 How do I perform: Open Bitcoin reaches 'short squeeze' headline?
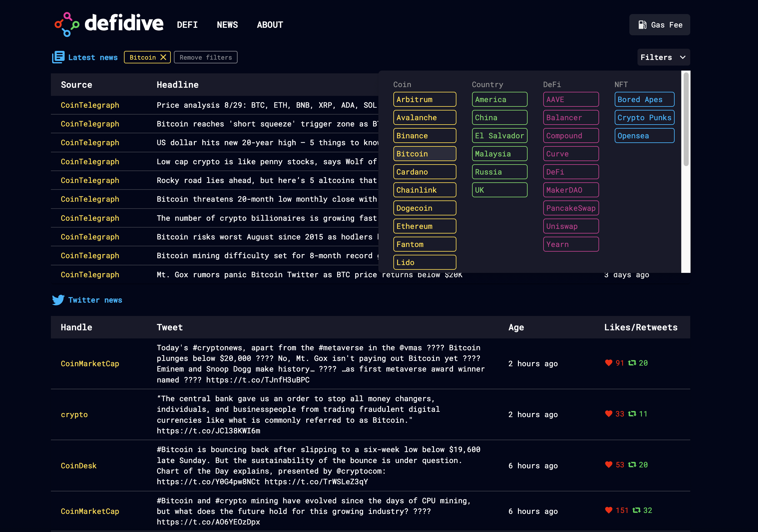click(x=267, y=124)
